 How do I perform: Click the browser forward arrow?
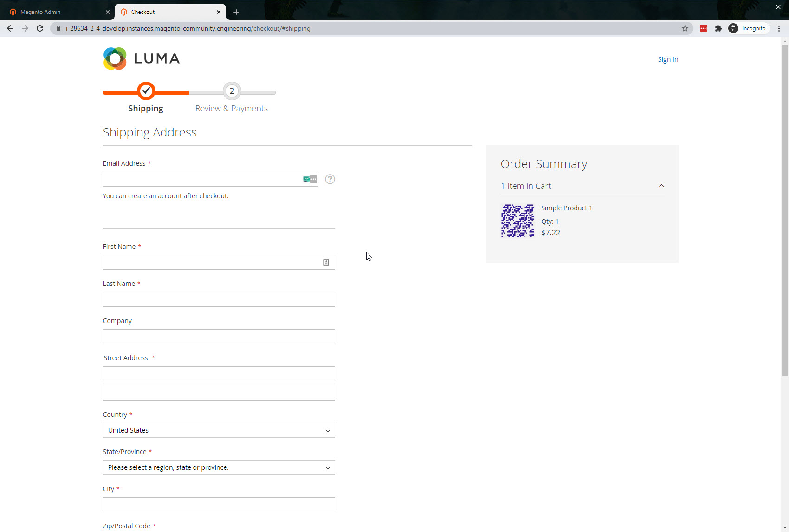(25, 28)
